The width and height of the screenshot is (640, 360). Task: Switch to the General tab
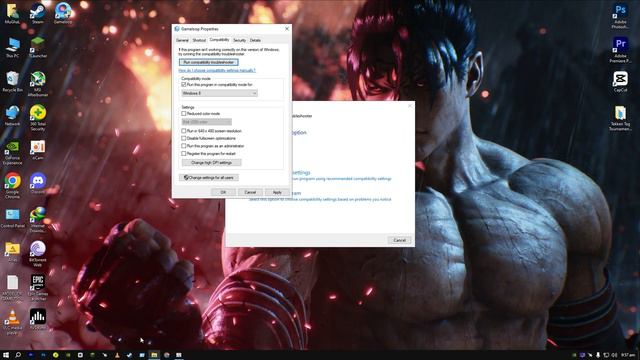(x=182, y=40)
